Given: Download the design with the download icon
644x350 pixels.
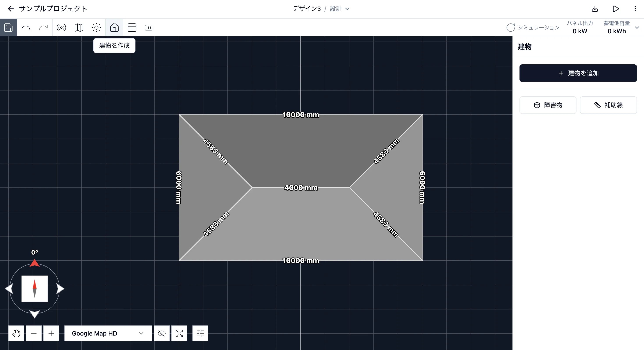Looking at the screenshot, I should click(595, 9).
